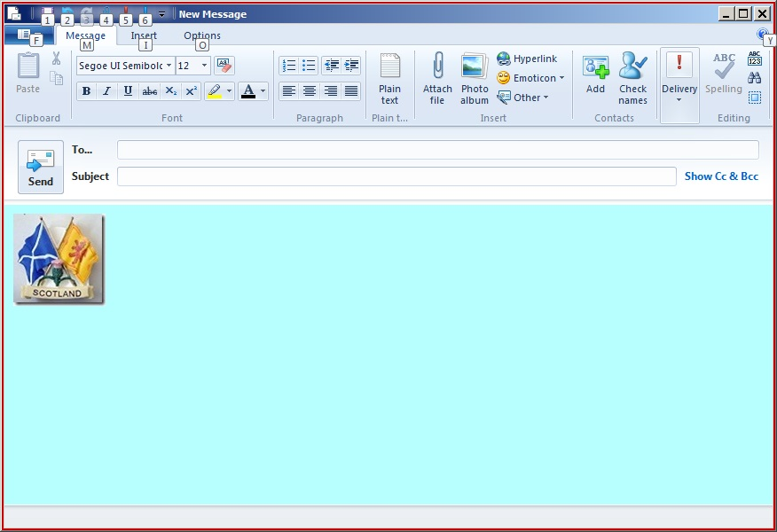Clear formatting with the eraser icon

coord(224,66)
